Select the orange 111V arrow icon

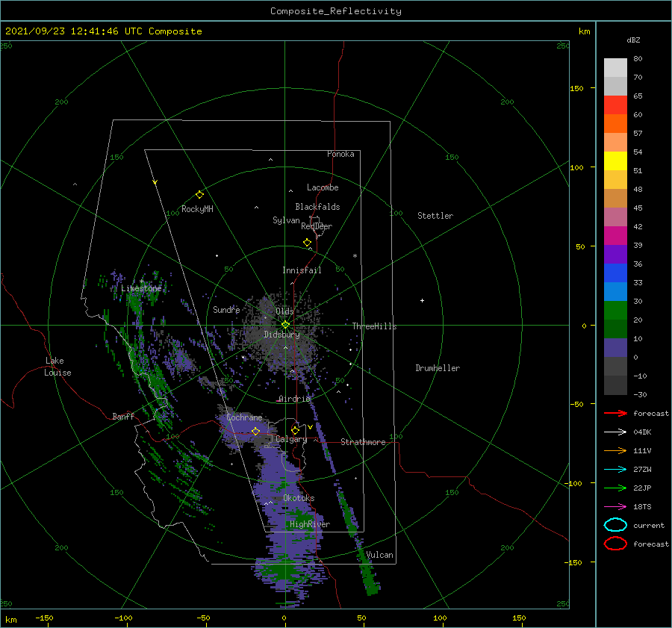pyautogui.click(x=615, y=450)
